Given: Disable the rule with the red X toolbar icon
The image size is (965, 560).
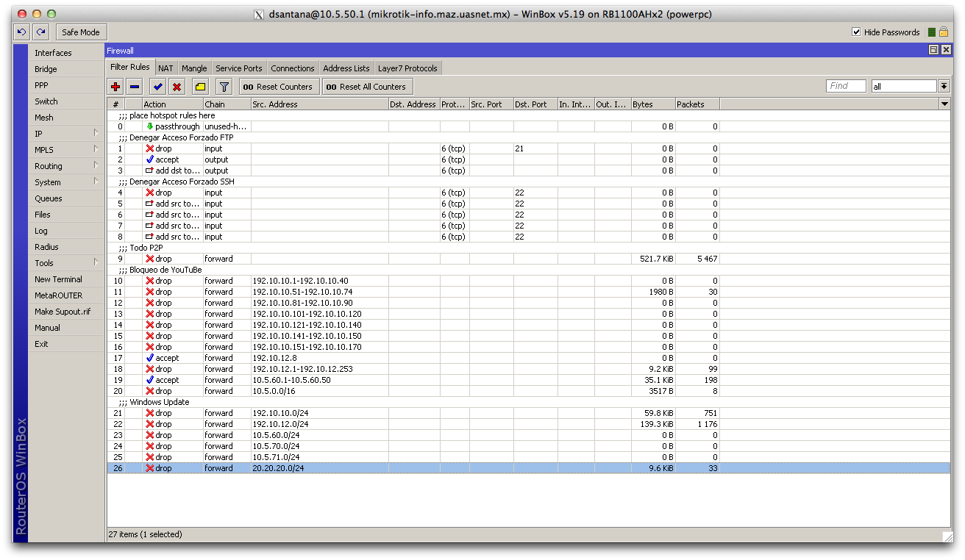Looking at the screenshot, I should 177,87.
